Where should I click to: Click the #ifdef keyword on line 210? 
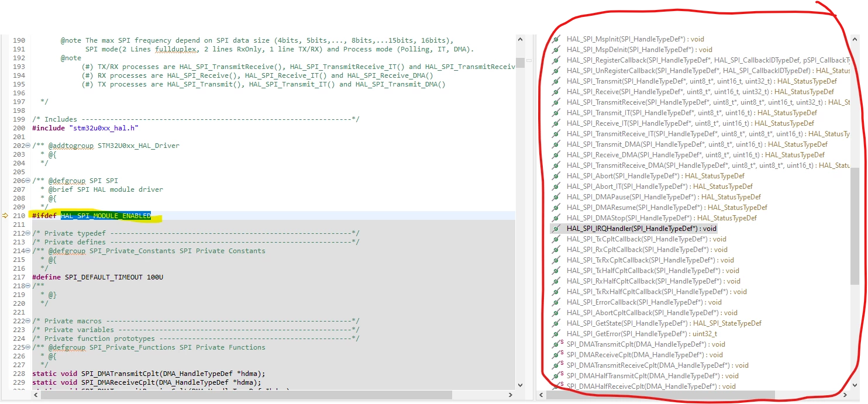(x=44, y=216)
